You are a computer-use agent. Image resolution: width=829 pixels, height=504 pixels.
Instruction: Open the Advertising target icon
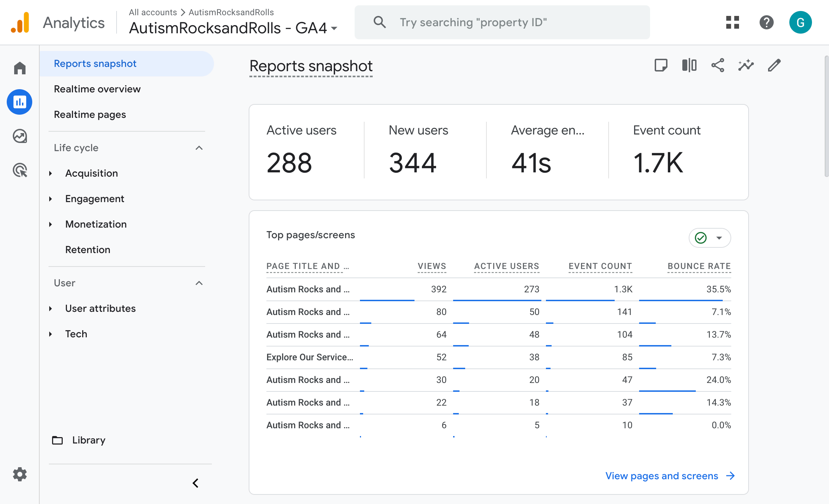pos(20,170)
